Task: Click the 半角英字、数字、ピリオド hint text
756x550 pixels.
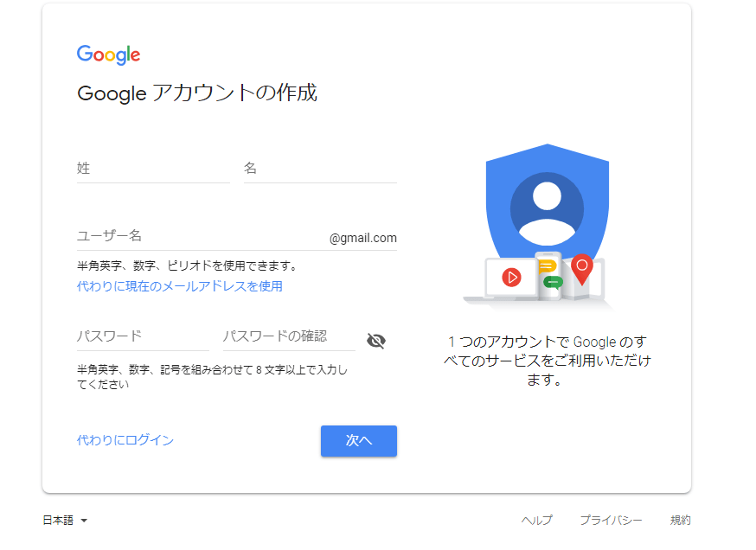Action: 187,265
